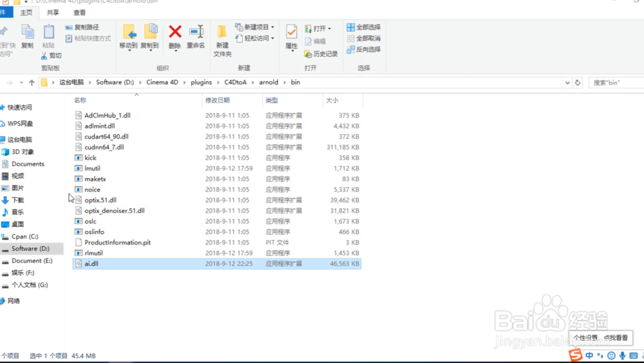
Task: Click Invert selection in the ribbon
Action: (x=364, y=50)
